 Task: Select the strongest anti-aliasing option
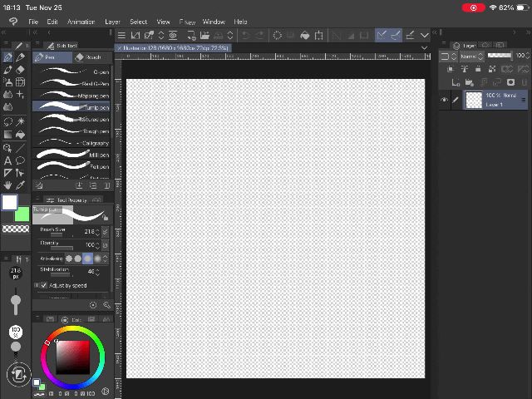[x=99, y=259]
